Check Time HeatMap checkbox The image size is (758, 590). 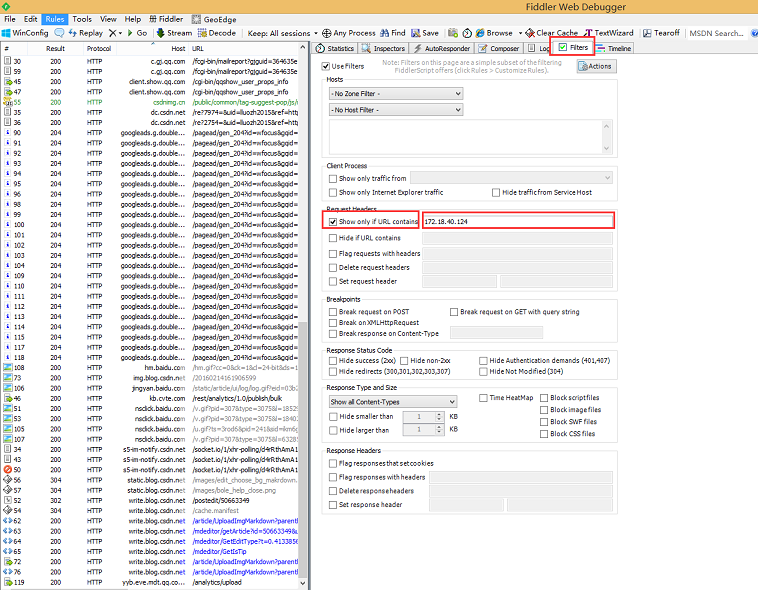[482, 398]
